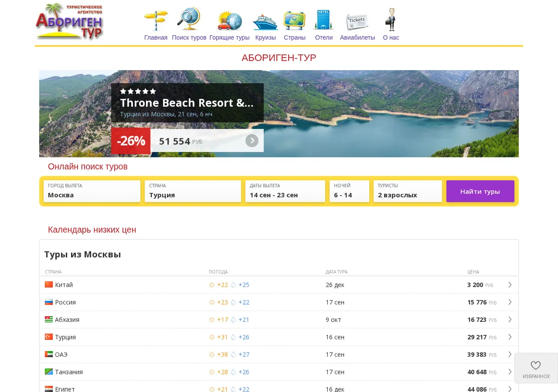558x392 pixels.
Task: Select the Круизы cruise ship icon
Action: (x=266, y=22)
